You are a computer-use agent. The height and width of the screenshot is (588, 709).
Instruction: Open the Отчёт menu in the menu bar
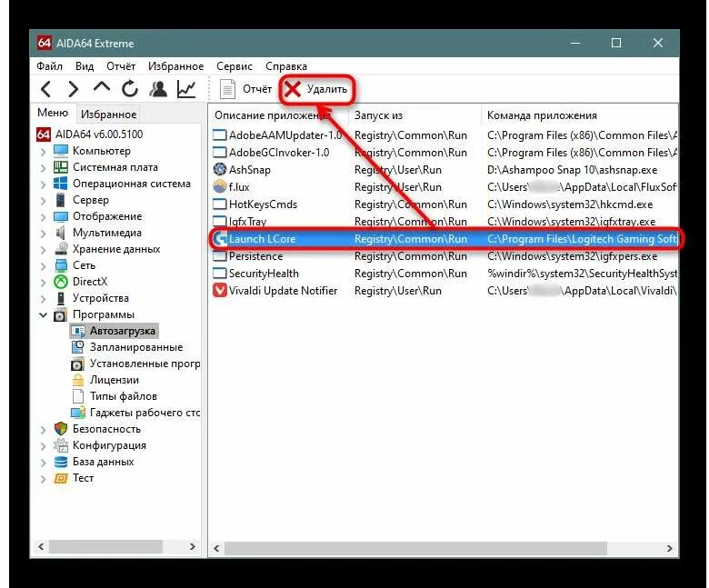[x=121, y=66]
